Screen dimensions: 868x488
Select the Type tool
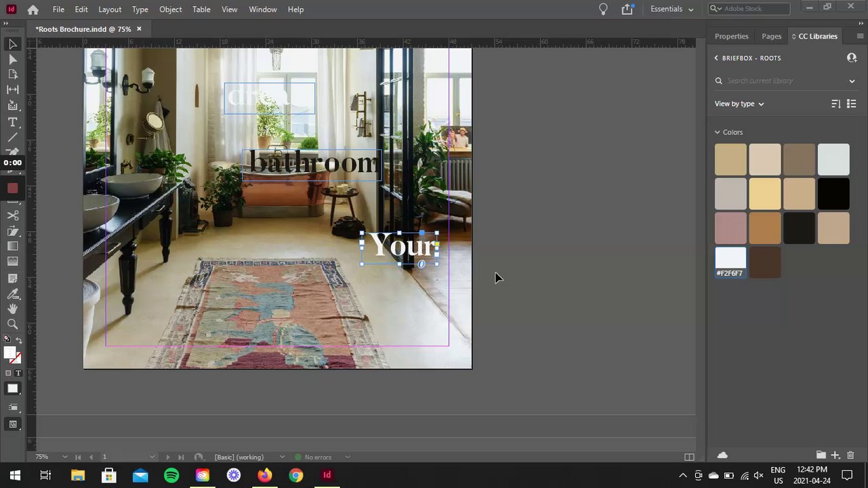(x=12, y=122)
